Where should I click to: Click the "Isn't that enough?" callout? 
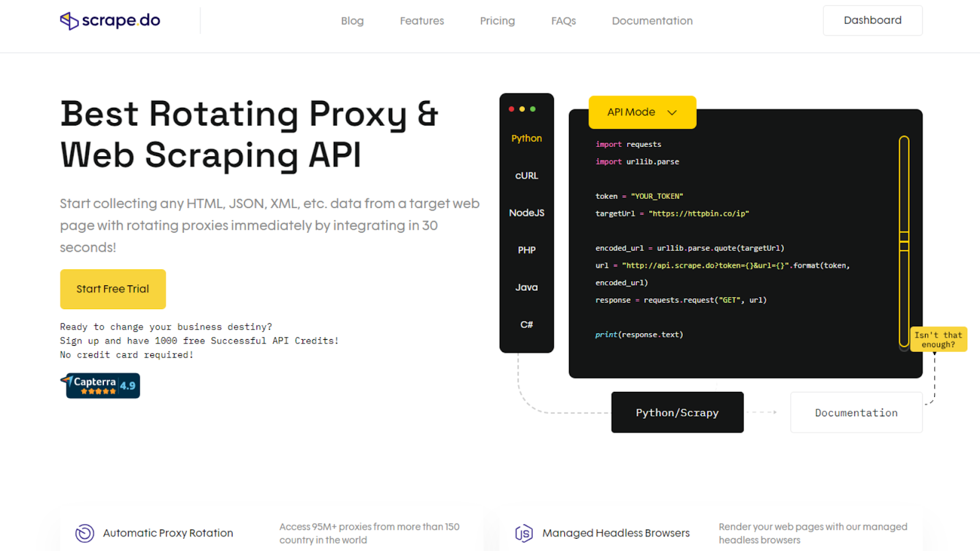[938, 339]
